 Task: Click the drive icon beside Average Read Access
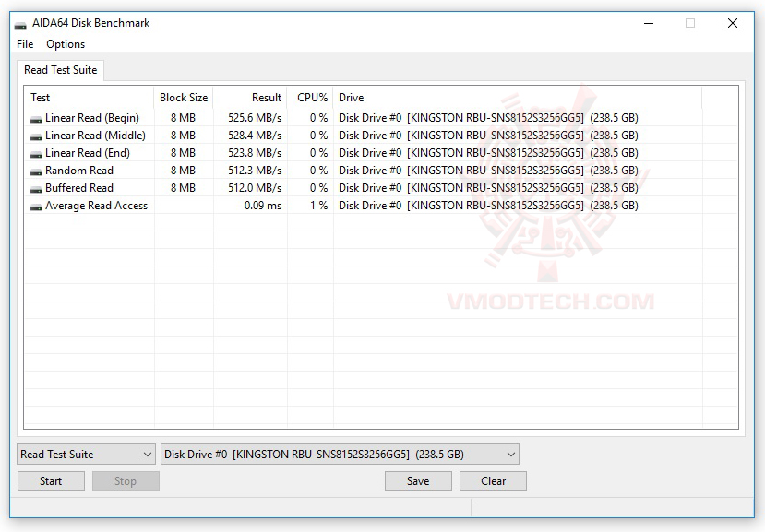[x=36, y=207]
